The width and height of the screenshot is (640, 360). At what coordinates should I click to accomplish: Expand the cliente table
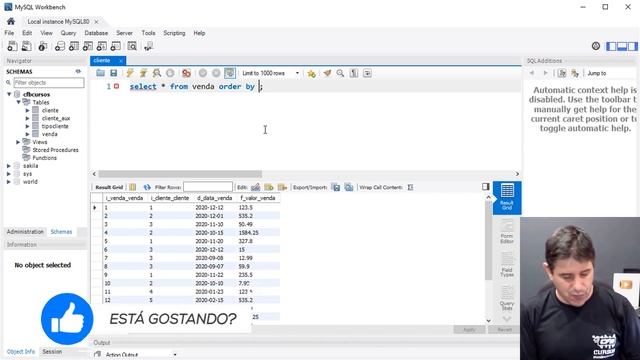coord(27,111)
